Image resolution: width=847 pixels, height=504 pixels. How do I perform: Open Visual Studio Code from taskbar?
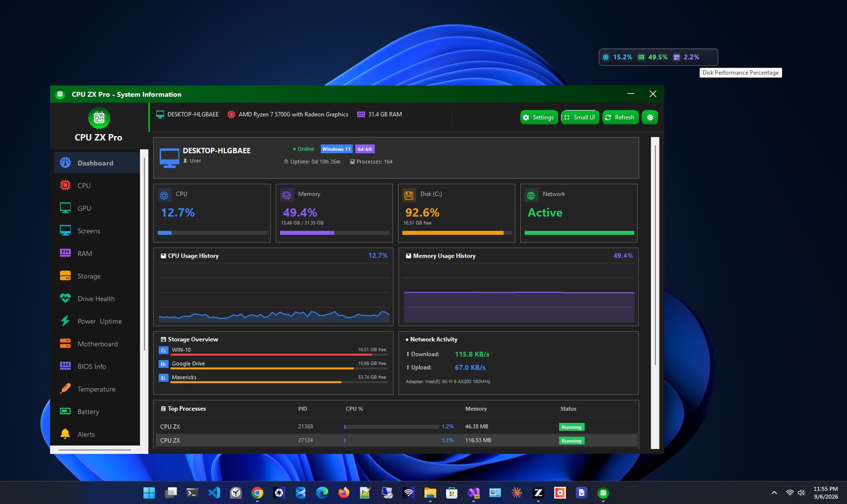[214, 493]
